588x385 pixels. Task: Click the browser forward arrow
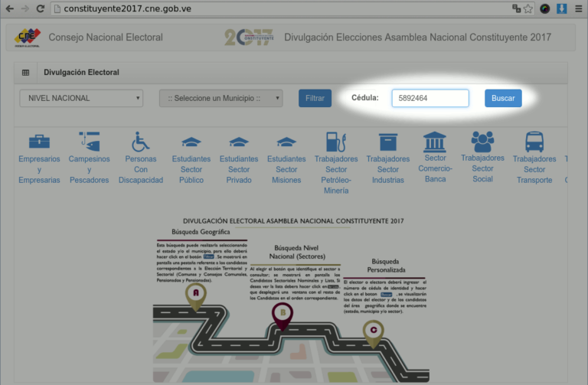(25, 8)
